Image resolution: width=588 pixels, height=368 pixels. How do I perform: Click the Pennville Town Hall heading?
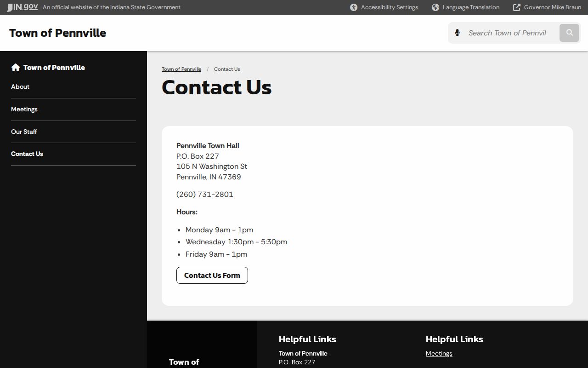(208, 146)
